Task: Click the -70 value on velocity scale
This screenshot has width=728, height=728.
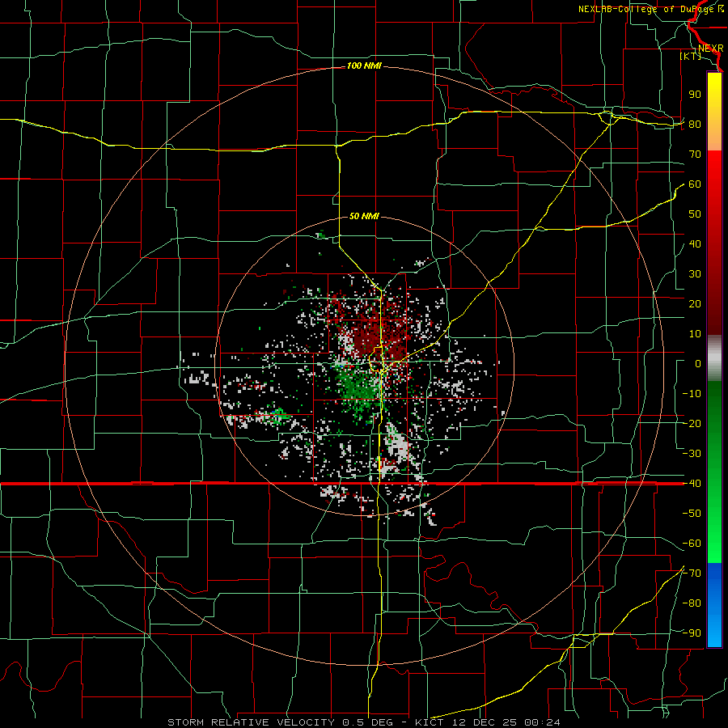Action: (692, 574)
